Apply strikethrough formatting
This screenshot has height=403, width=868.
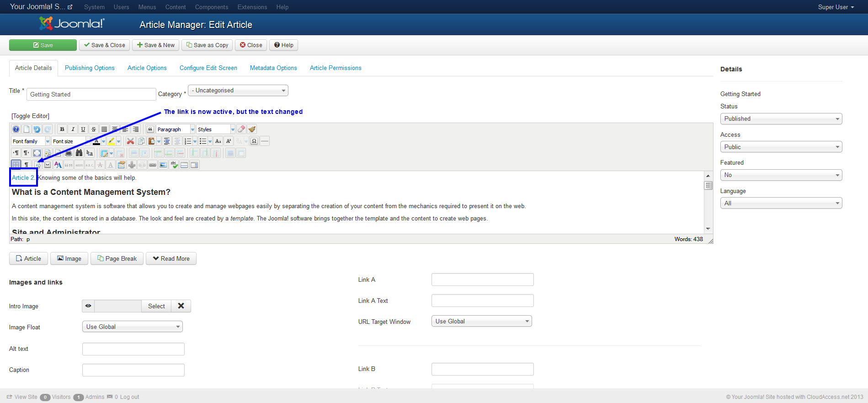(94, 129)
